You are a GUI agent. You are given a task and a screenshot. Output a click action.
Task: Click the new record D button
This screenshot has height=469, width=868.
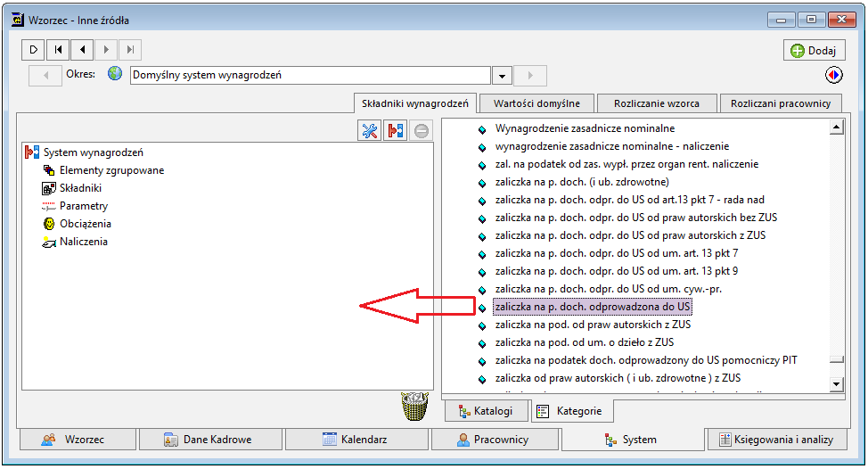33,50
